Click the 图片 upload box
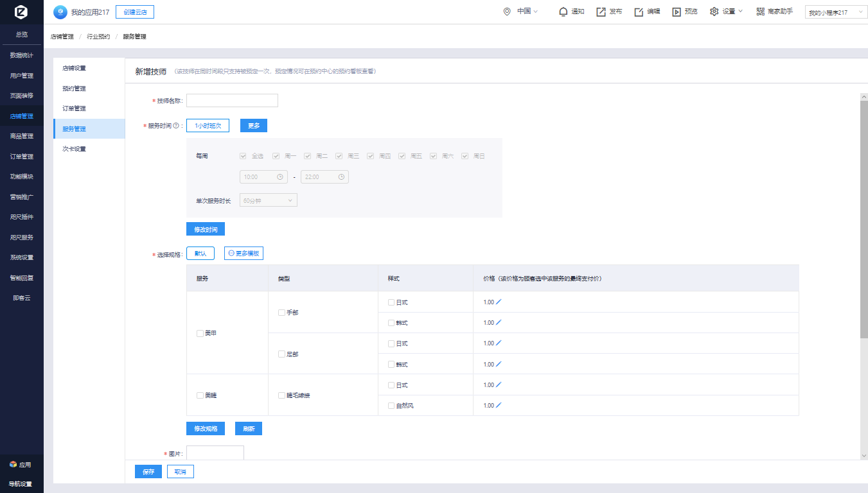This screenshot has height=493, width=868. 215,453
